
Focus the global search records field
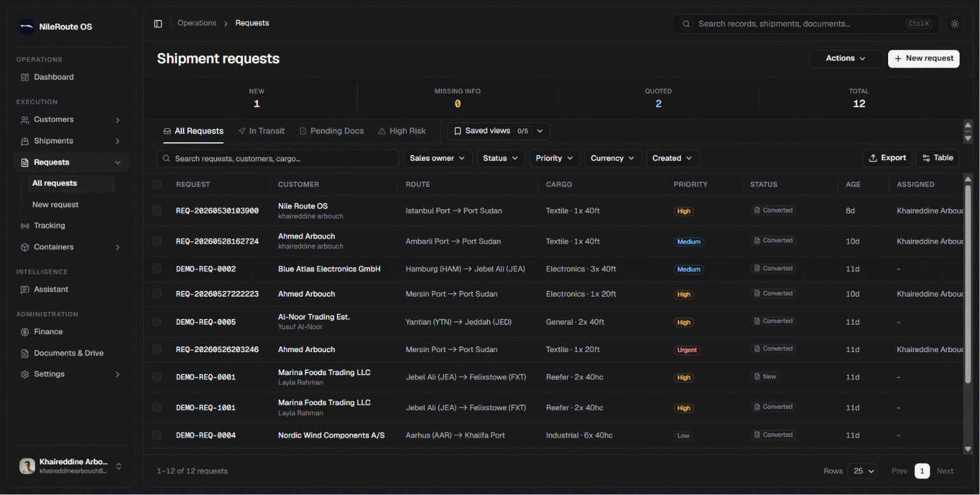[806, 24]
